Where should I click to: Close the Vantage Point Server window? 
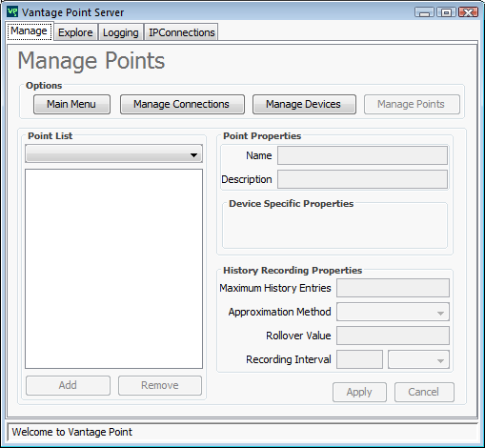point(469,12)
